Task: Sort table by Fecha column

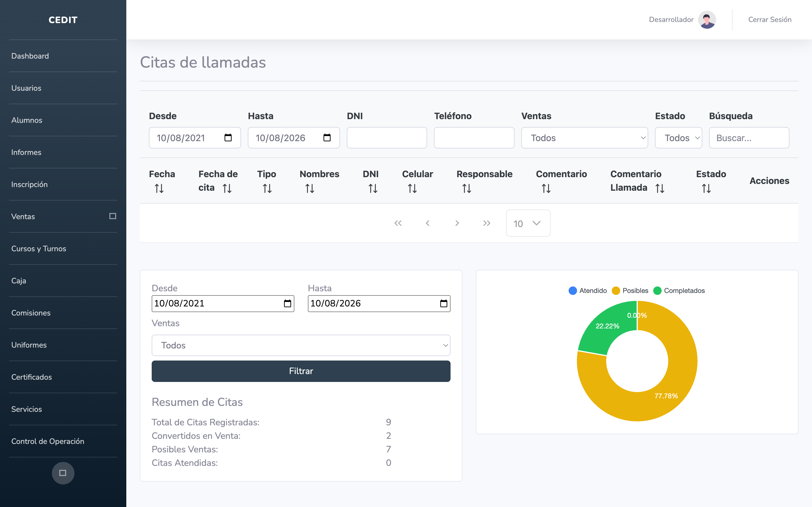Action: coord(159,188)
